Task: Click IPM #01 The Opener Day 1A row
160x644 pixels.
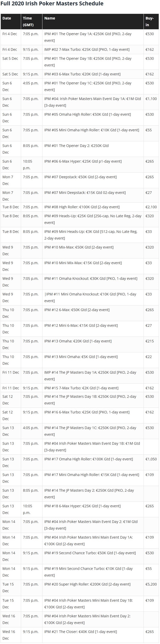Action: [x=80, y=37]
